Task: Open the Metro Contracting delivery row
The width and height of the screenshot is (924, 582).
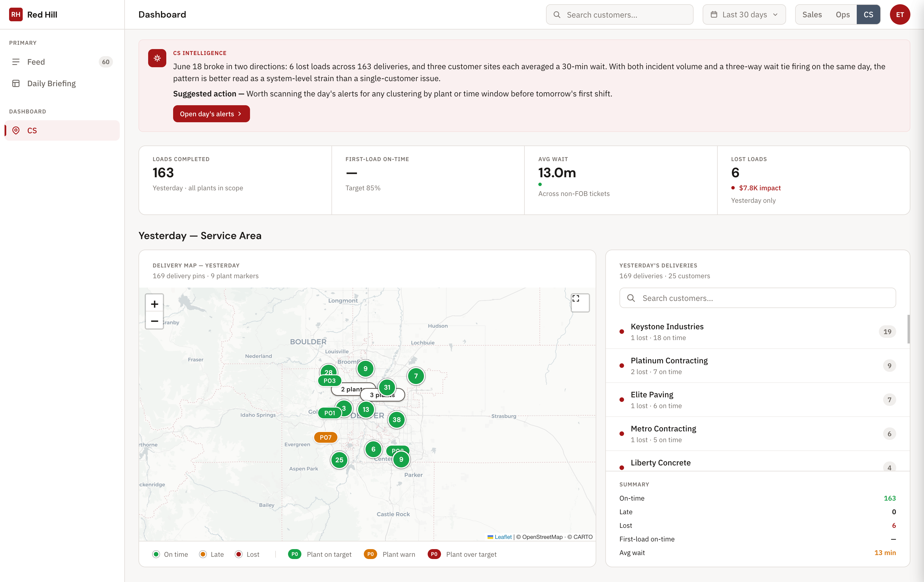Action: pyautogui.click(x=757, y=434)
